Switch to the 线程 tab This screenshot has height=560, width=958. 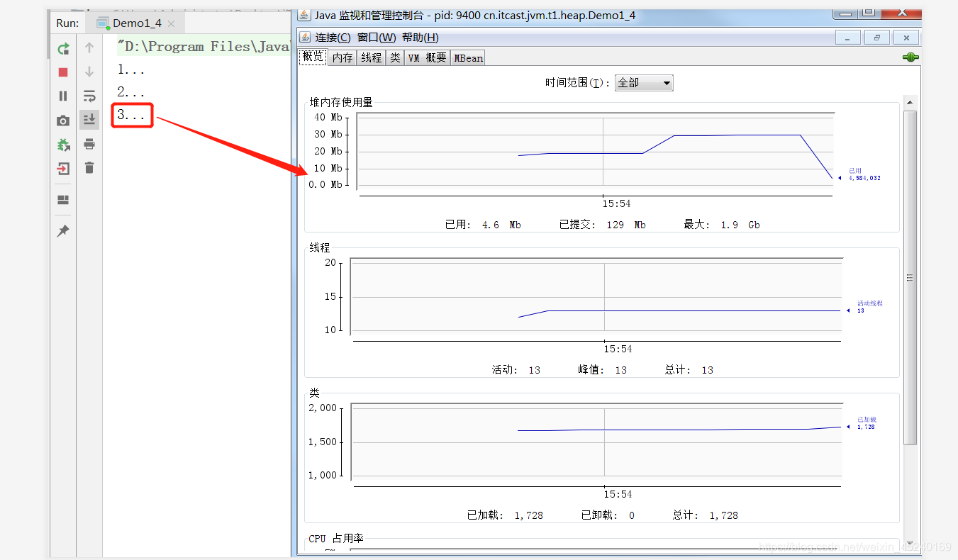[372, 58]
